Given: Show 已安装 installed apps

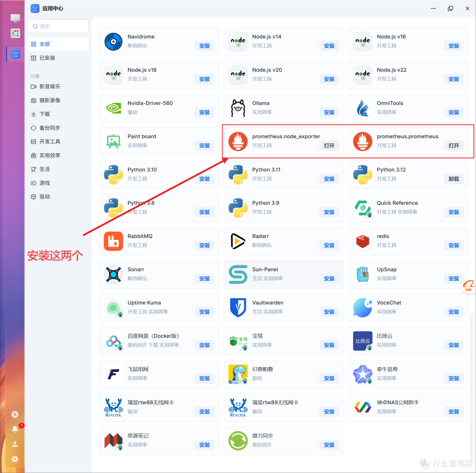Looking at the screenshot, I should (x=58, y=58).
